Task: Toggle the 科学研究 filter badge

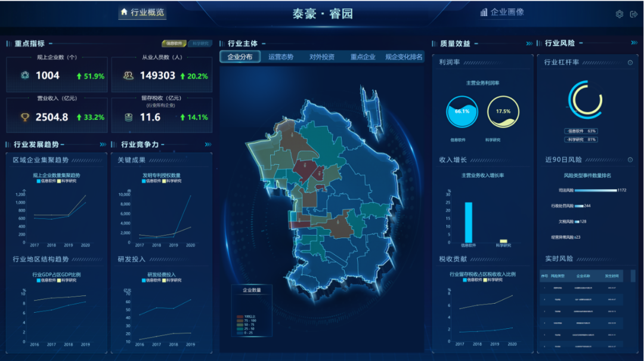Action: (199, 44)
